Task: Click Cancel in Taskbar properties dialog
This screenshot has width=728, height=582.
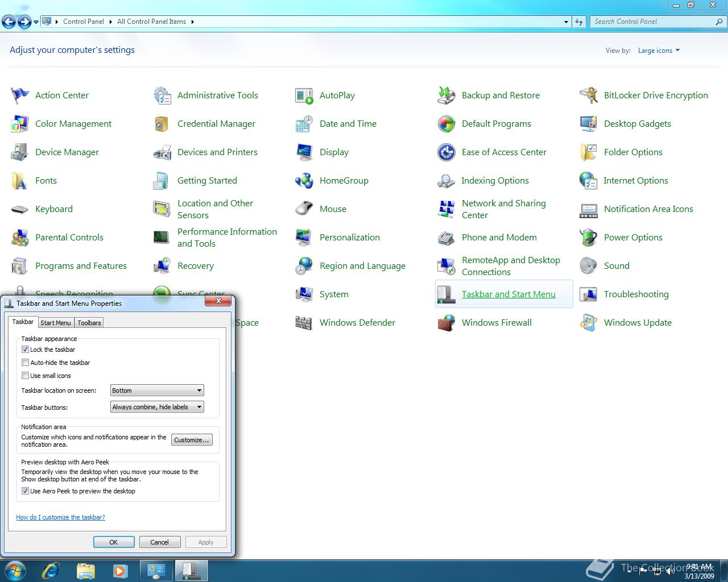Action: 159,542
